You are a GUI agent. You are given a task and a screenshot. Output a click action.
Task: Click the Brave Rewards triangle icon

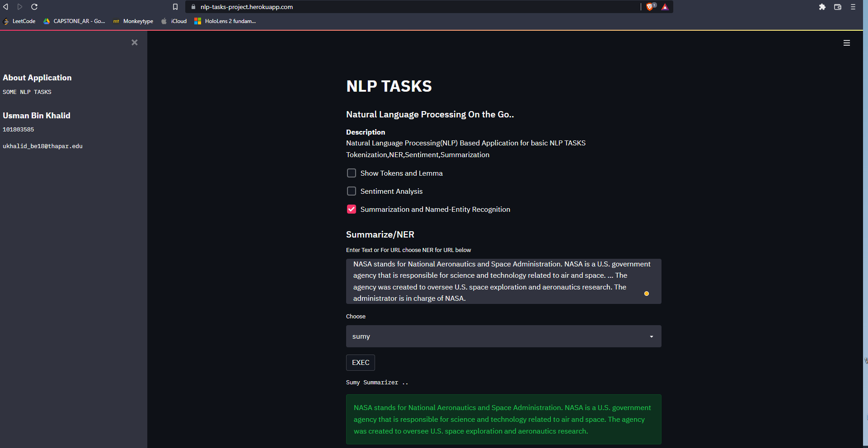click(665, 7)
